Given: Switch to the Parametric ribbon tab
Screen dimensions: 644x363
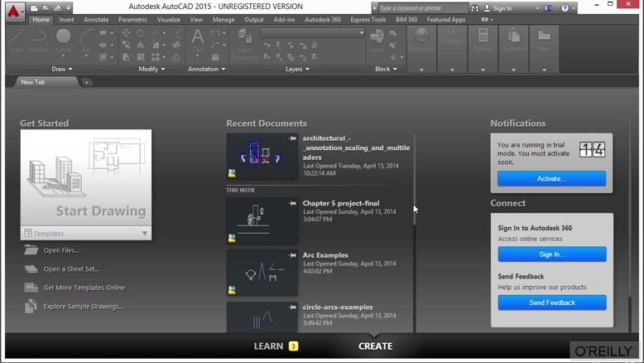Looking at the screenshot, I should pyautogui.click(x=132, y=19).
